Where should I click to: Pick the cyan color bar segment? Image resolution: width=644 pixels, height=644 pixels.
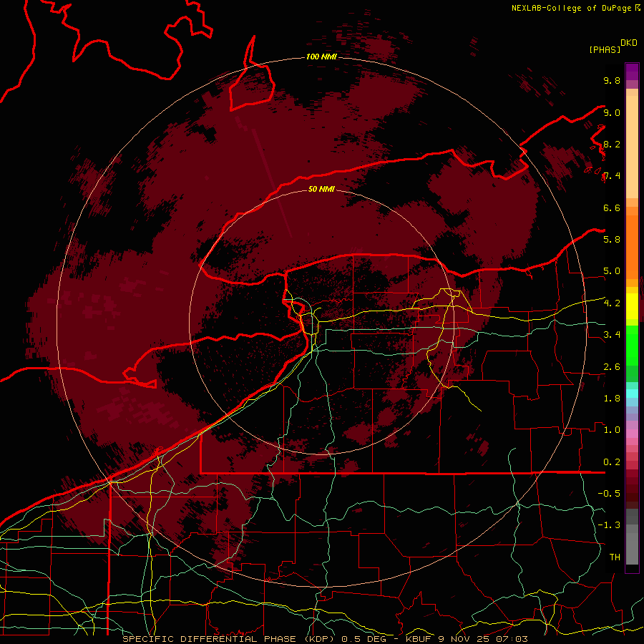click(x=632, y=394)
